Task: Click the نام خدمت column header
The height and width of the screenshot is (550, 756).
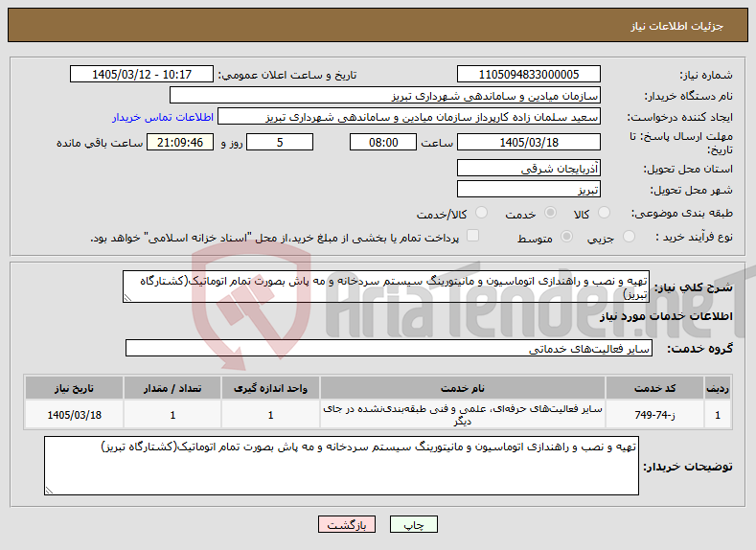Action: [x=463, y=388]
